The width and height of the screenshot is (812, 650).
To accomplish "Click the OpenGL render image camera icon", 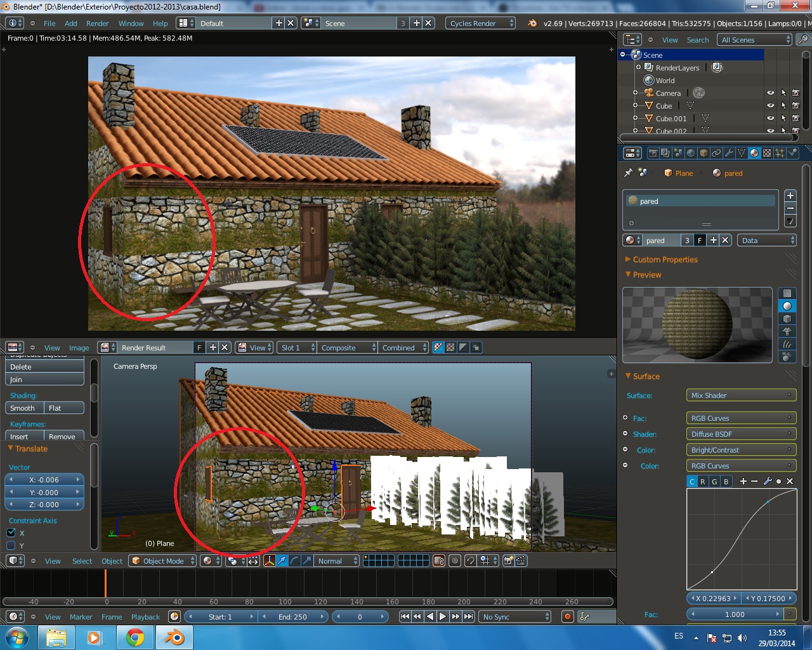I will click(508, 560).
